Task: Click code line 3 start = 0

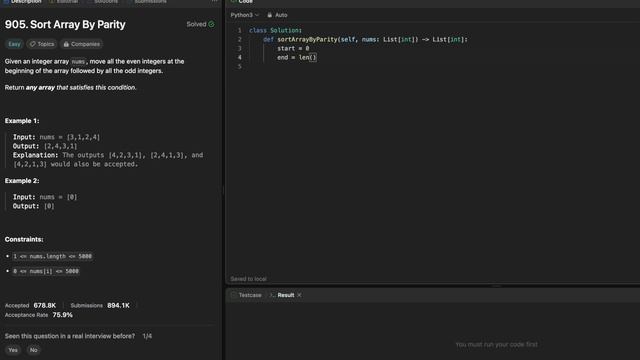Action: coord(293,49)
